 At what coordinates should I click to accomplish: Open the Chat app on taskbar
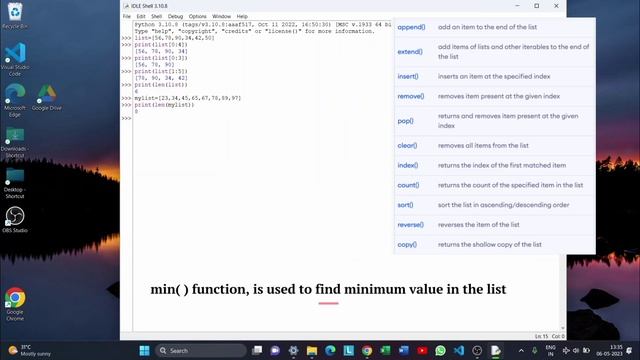coord(275,351)
